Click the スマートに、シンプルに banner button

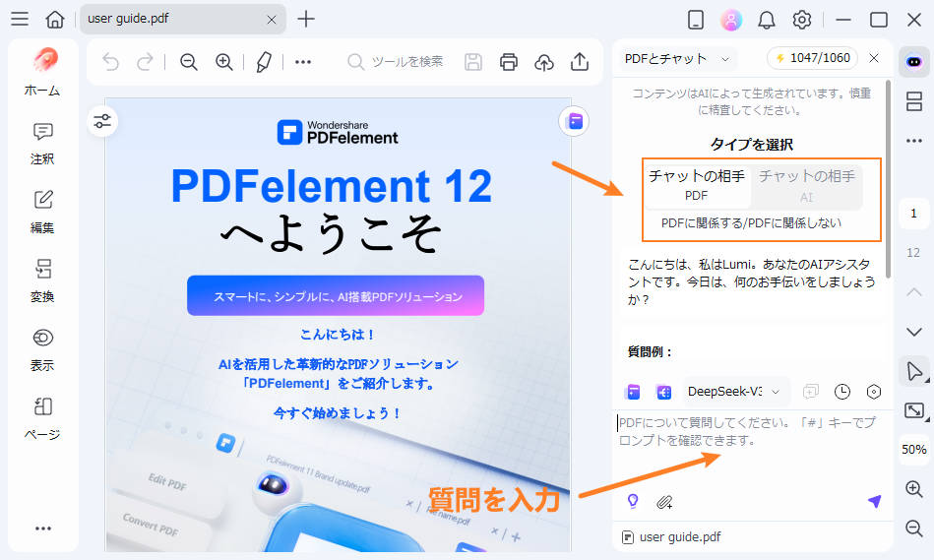pos(336,295)
